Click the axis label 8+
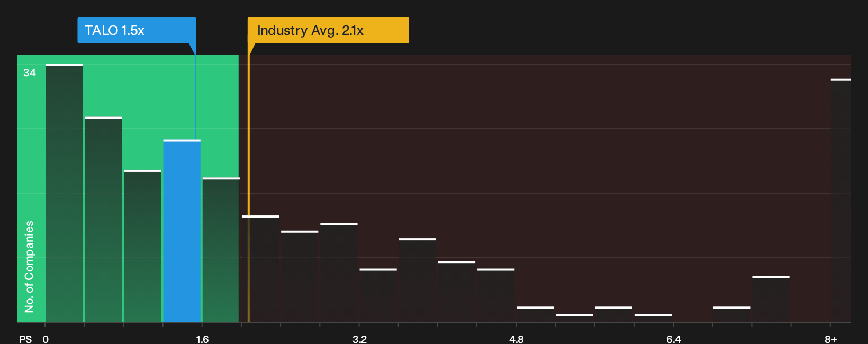 (x=831, y=339)
